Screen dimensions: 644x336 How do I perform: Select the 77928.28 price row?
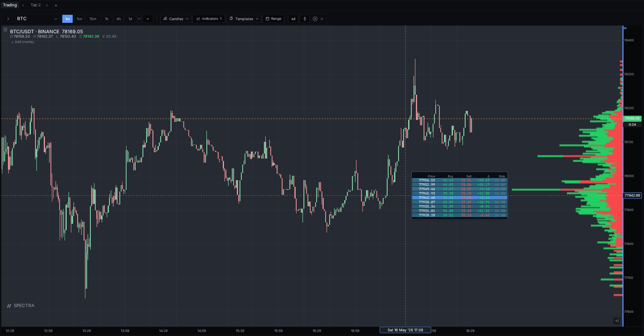(x=459, y=215)
